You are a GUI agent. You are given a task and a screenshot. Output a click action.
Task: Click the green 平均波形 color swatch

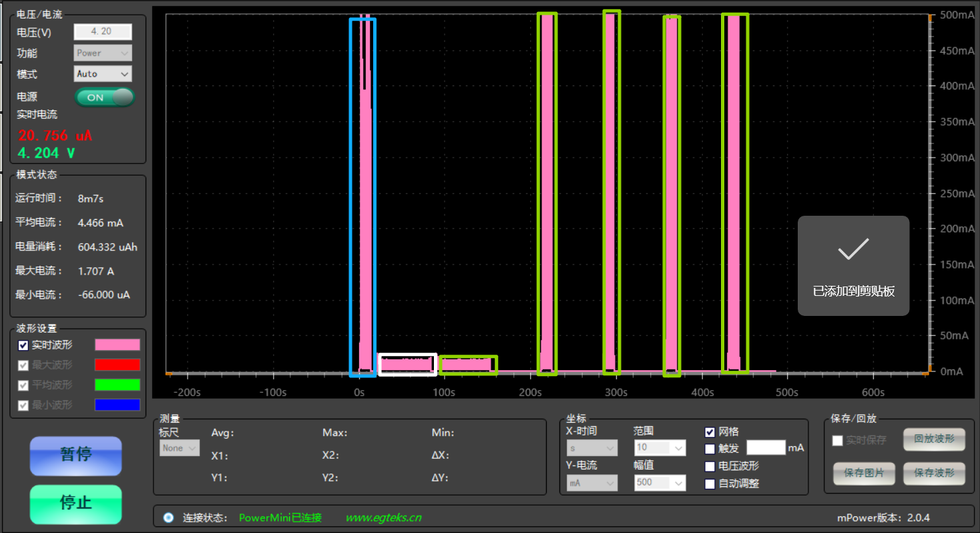point(117,385)
